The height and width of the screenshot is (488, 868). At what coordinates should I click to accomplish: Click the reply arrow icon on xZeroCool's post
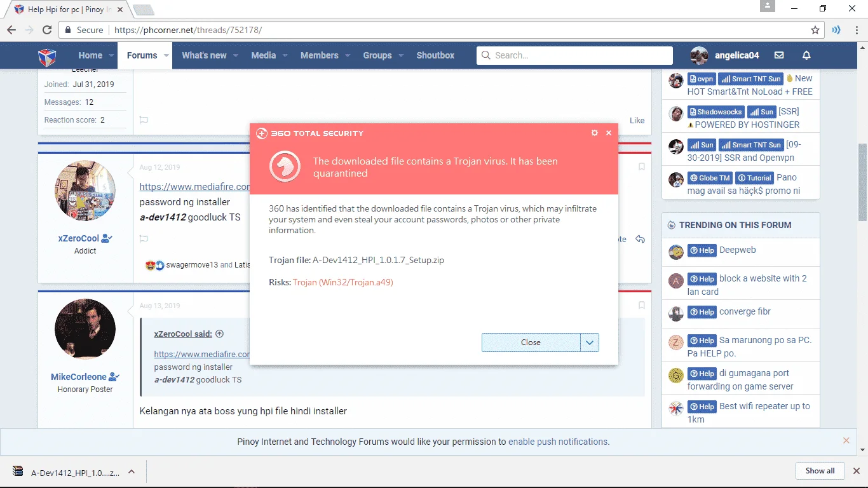[640, 239]
